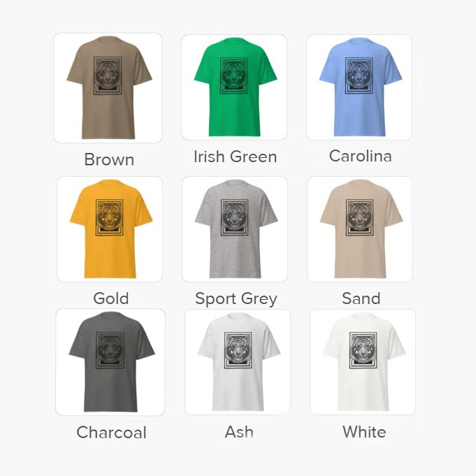Click the White color label

click(x=364, y=432)
